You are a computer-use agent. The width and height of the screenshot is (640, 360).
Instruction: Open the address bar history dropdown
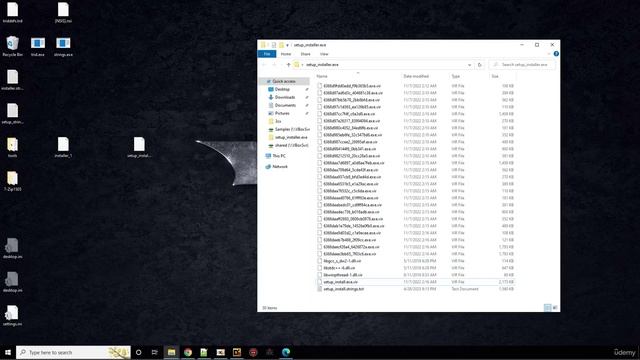469,64
